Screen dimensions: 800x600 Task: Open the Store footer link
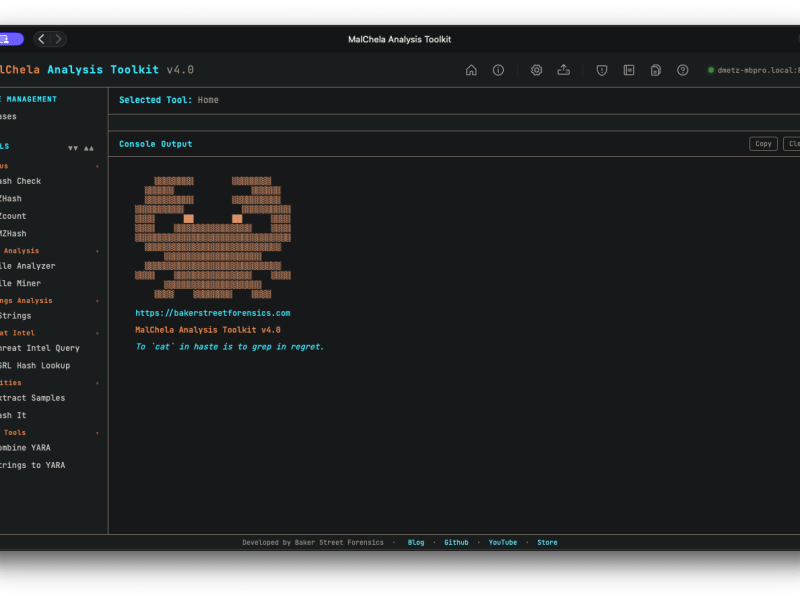(x=547, y=542)
